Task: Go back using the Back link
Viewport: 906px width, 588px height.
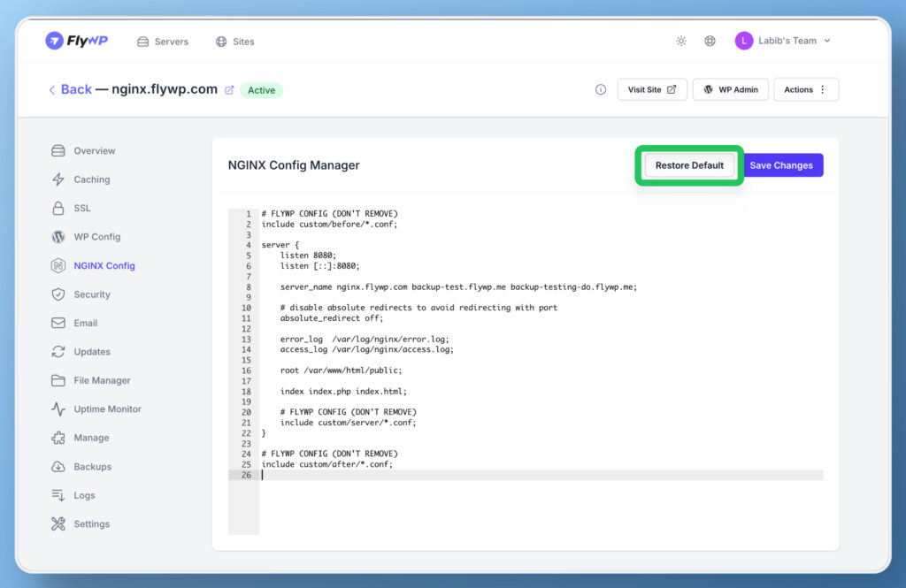Action: [x=70, y=89]
